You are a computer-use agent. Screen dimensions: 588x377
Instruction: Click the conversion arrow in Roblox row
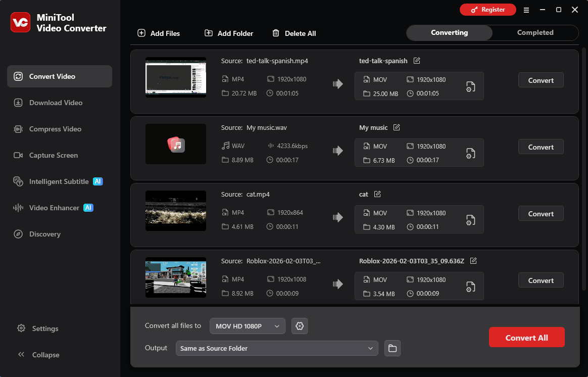tap(338, 284)
